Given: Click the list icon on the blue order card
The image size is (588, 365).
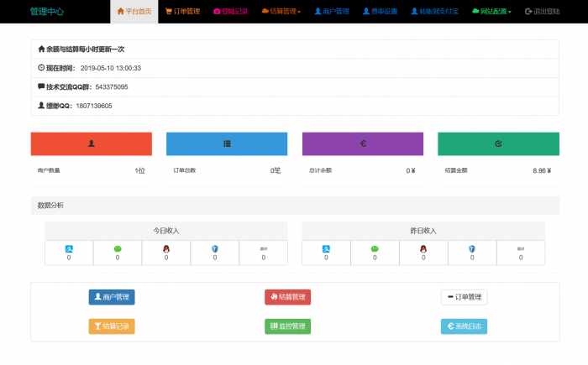Looking at the screenshot, I should (x=227, y=143).
